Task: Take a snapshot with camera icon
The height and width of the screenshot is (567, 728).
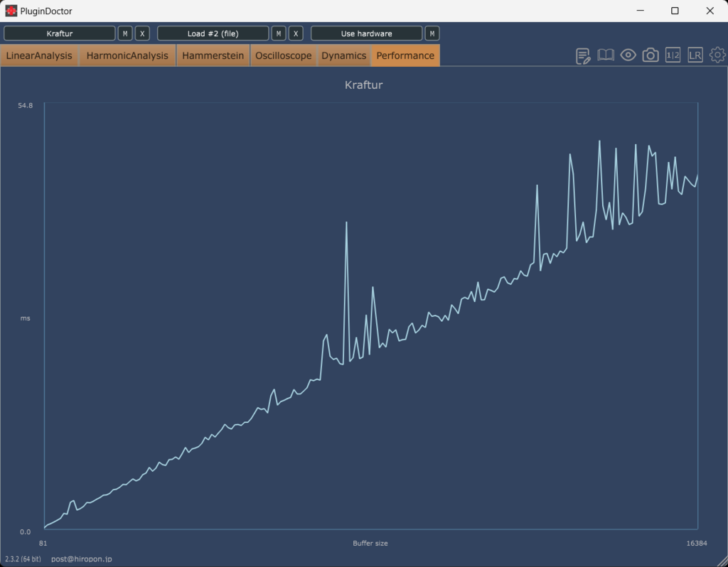Action: pos(651,55)
